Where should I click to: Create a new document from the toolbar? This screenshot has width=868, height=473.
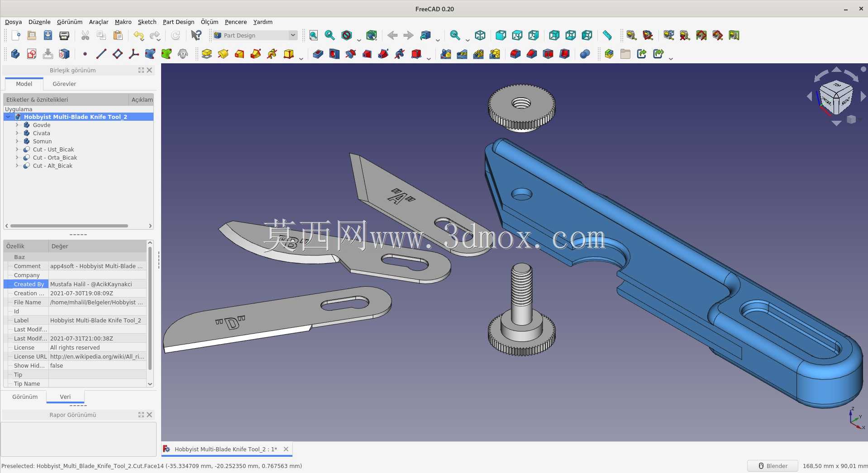coord(15,35)
